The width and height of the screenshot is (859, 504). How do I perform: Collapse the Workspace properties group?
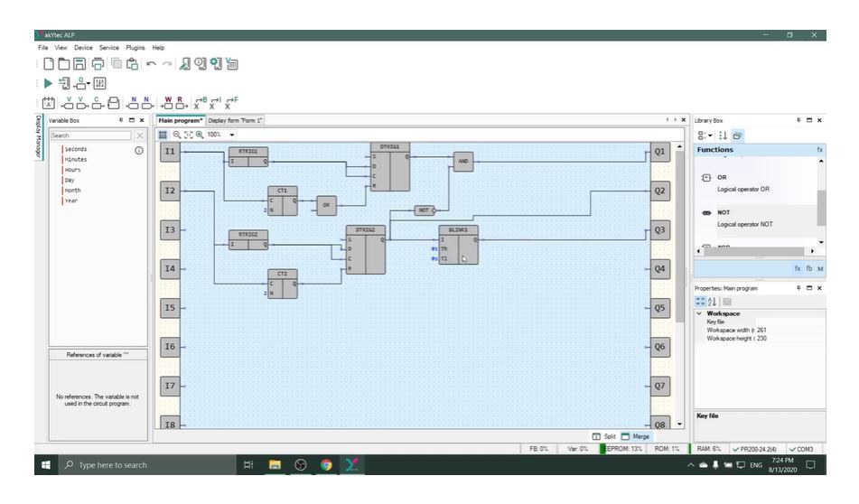(698, 313)
